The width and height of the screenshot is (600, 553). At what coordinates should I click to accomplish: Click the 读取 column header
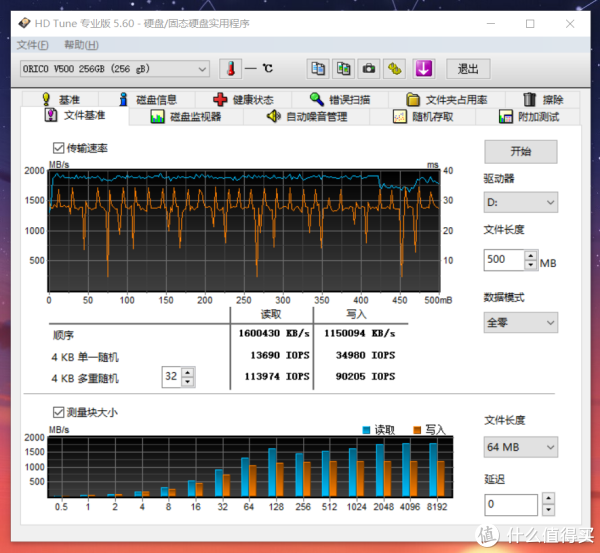(x=271, y=315)
